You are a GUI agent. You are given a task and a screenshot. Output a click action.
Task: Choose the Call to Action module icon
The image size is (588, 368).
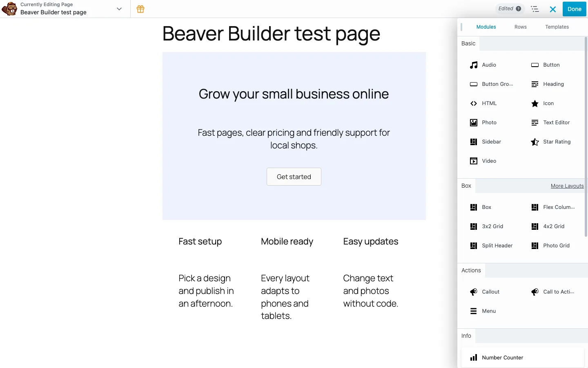pos(535,292)
